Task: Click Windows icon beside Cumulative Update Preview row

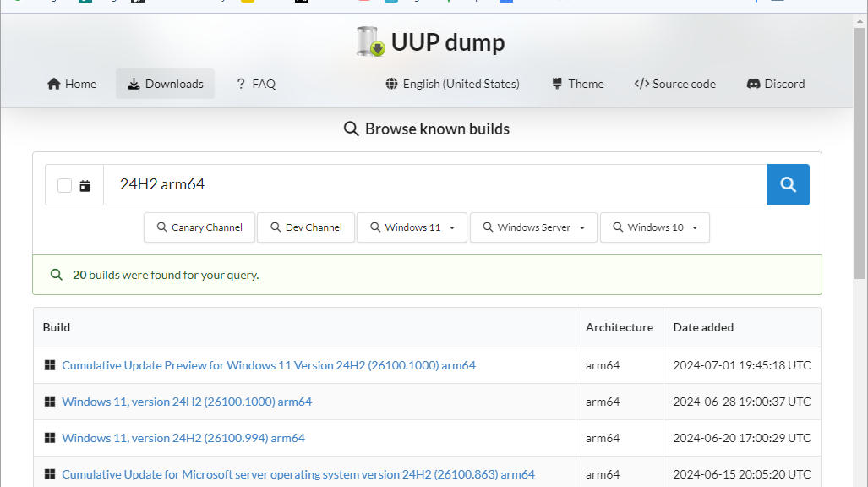Action: coord(50,365)
